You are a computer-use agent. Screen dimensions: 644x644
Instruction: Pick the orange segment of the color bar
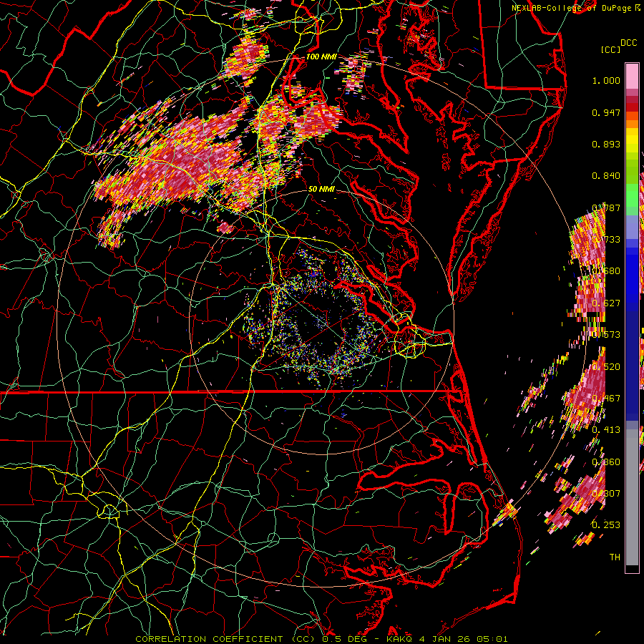pyautogui.click(x=632, y=124)
